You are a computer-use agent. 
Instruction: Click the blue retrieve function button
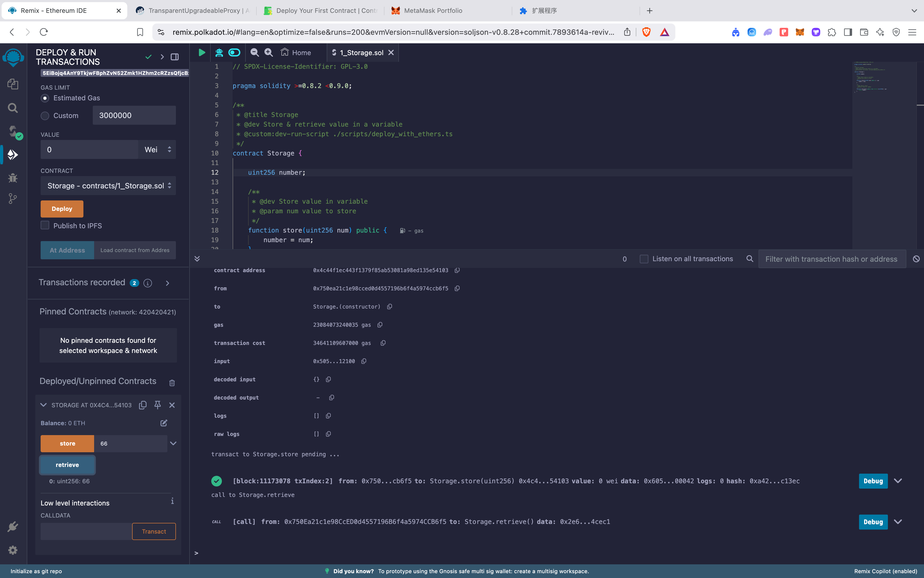[x=67, y=465]
